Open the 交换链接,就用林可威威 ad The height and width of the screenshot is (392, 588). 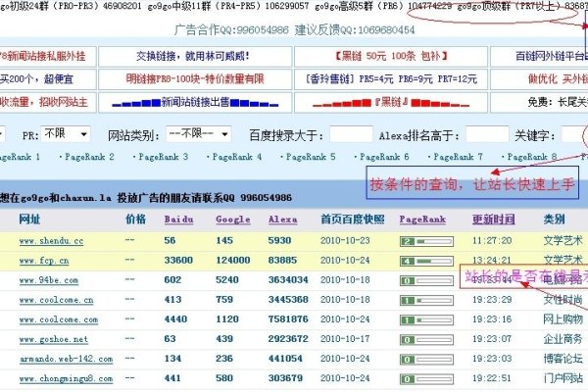pyautogui.click(x=193, y=57)
